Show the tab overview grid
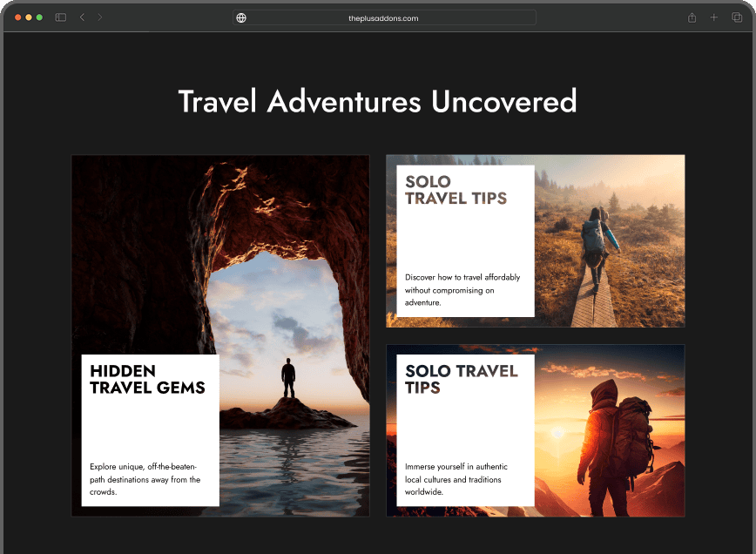 (x=736, y=17)
